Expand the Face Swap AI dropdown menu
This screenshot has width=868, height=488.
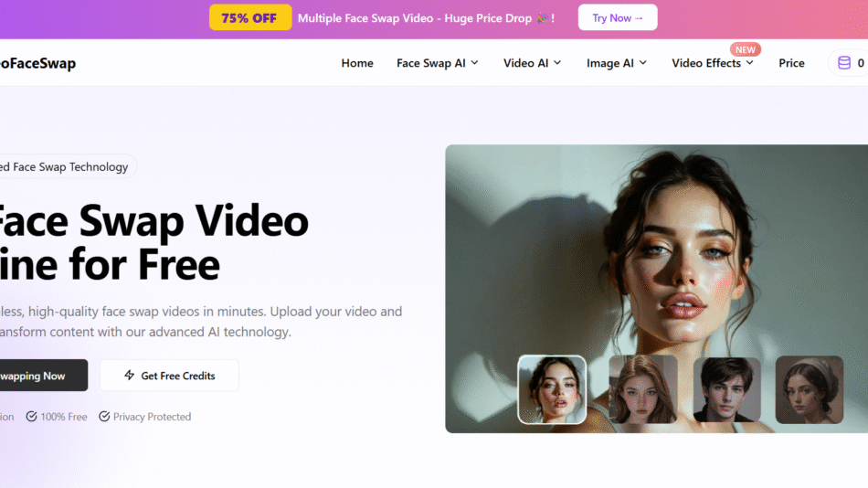coord(437,63)
